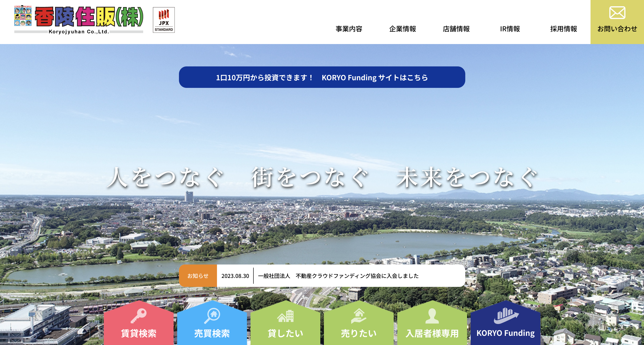Open the 事業内容 menu
The height and width of the screenshot is (345, 644).
[349, 29]
